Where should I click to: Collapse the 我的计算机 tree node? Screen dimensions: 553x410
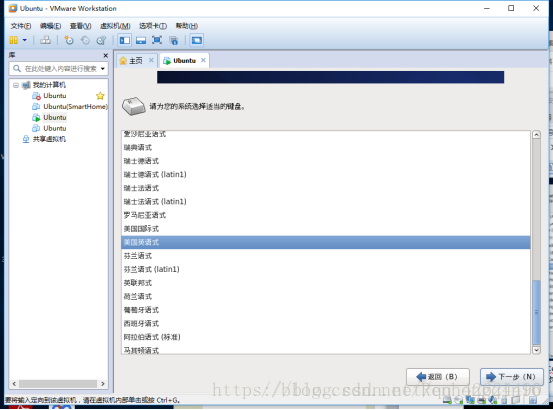[16, 85]
